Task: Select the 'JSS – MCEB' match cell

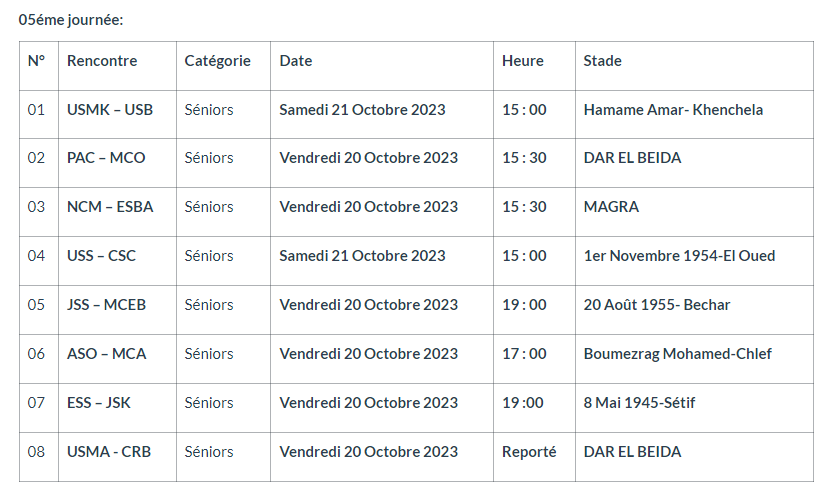Action: [106, 305]
